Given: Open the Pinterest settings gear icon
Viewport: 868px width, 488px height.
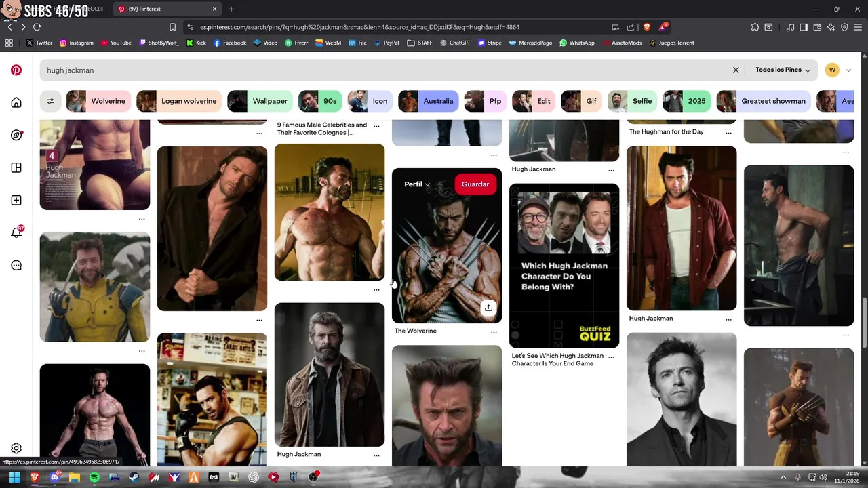Looking at the screenshot, I should pos(16,448).
